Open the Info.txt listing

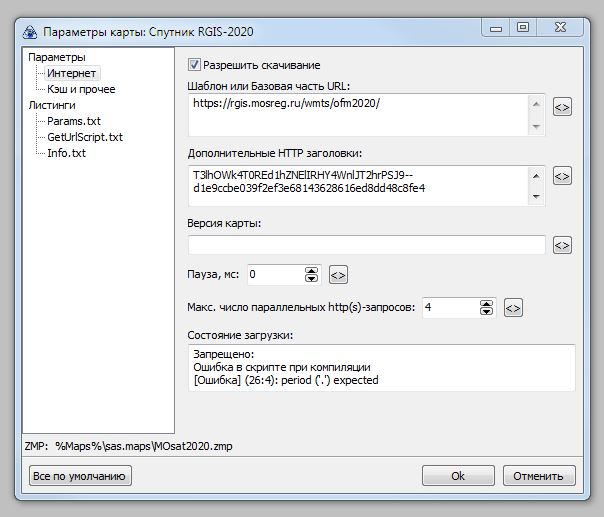click(x=68, y=153)
